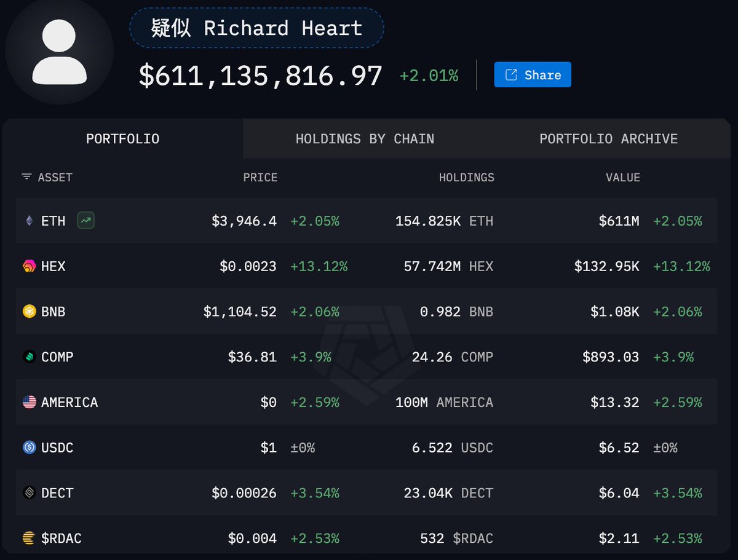The image size is (738, 560).
Task: Click the AMERICA flag token icon
Action: tap(29, 402)
